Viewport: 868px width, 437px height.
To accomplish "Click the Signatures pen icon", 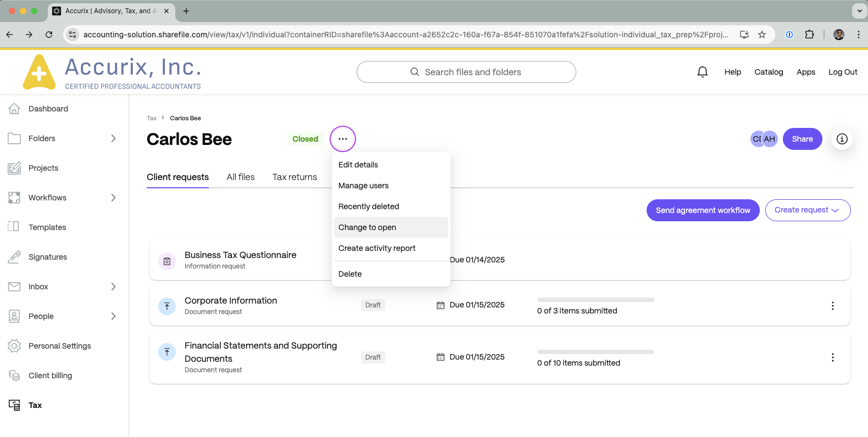I will [x=14, y=257].
